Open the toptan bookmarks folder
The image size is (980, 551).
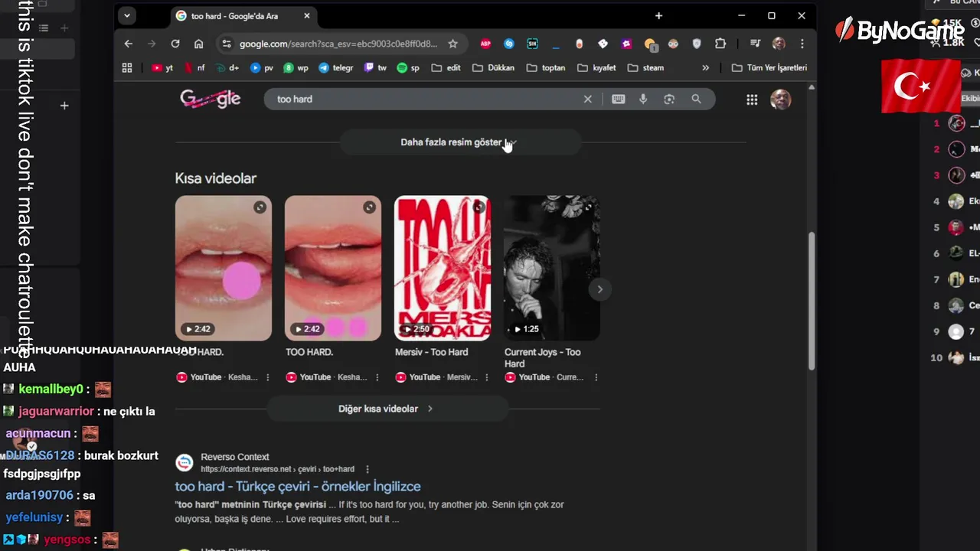[546, 67]
